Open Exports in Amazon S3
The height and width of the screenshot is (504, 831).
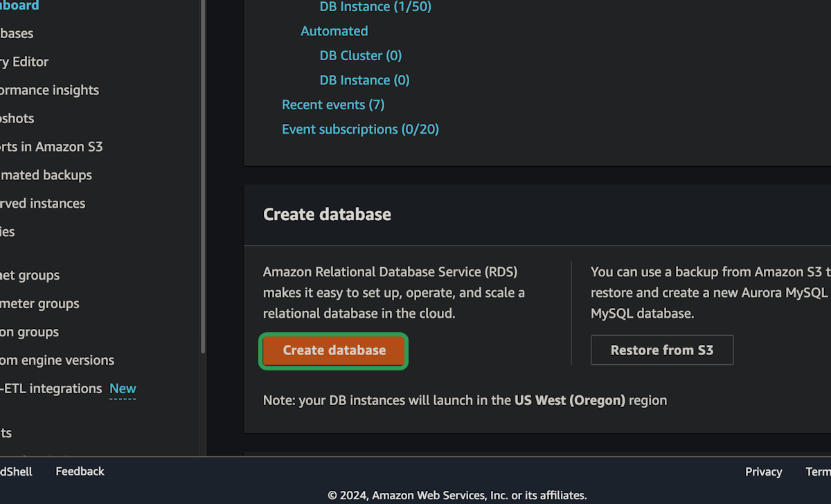click(x=51, y=147)
